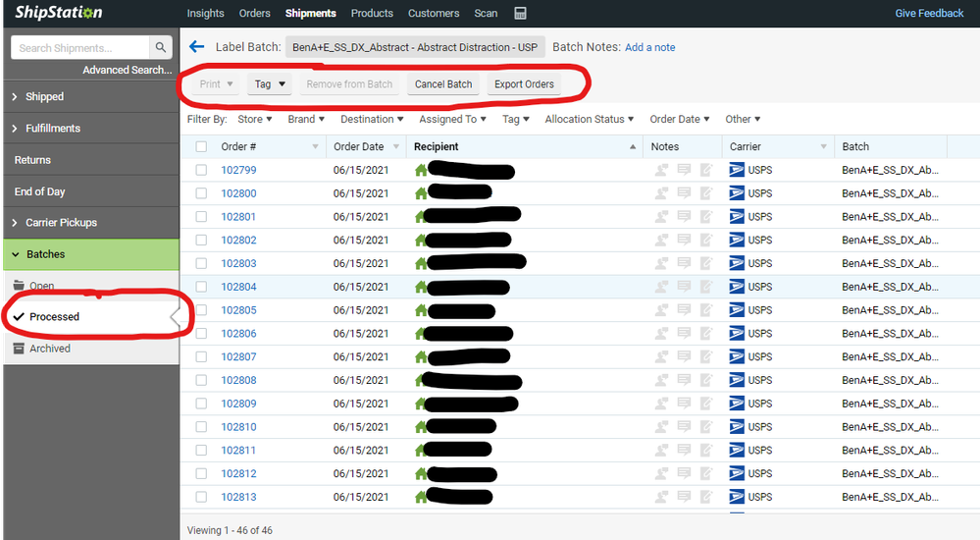Click the Add a note link
This screenshot has width=980, height=540.
click(x=649, y=47)
